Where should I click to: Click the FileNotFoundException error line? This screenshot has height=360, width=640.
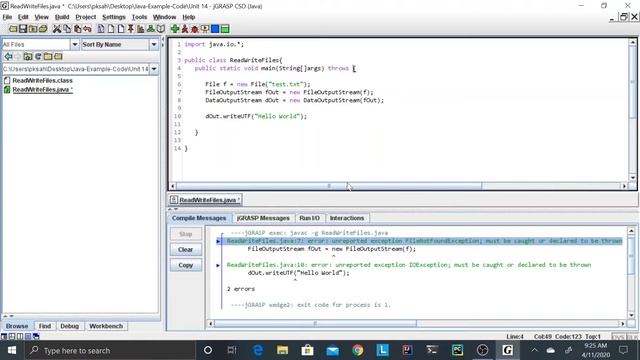[x=424, y=241]
